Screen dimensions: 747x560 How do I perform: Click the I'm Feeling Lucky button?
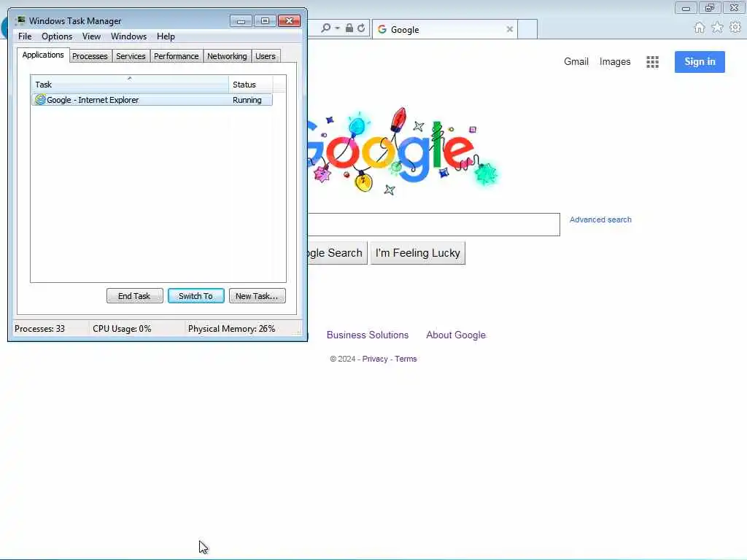(418, 253)
